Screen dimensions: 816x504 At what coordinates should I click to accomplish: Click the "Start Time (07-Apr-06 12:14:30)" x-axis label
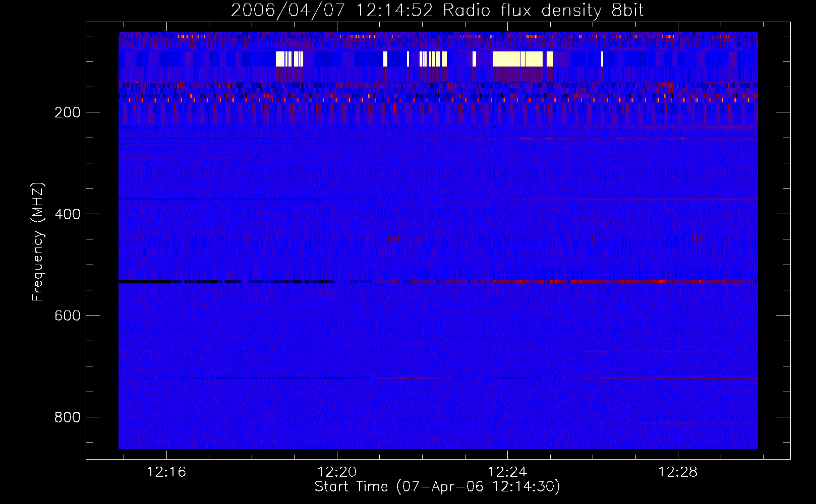click(x=437, y=487)
